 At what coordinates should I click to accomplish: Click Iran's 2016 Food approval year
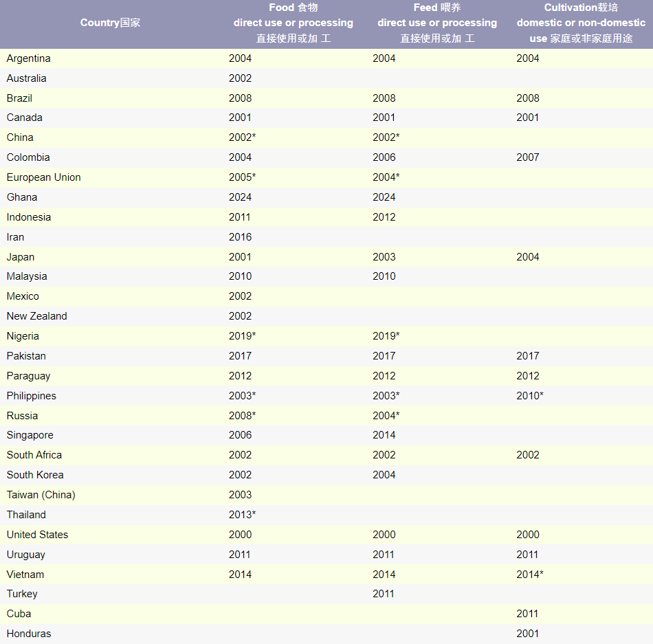pyautogui.click(x=241, y=237)
